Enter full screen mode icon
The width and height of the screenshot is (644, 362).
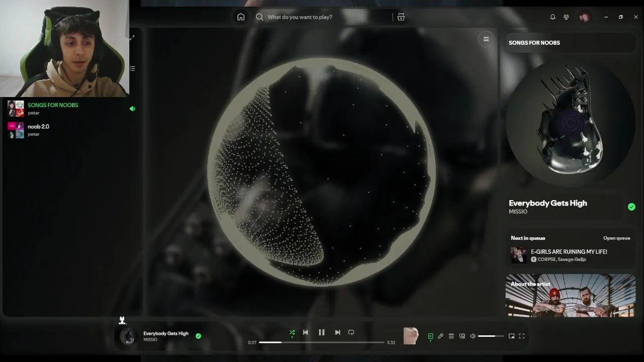[522, 336]
